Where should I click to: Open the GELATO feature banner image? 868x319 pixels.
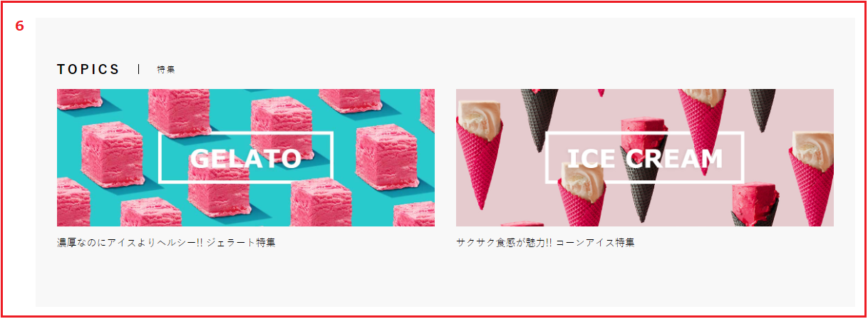[246, 157]
